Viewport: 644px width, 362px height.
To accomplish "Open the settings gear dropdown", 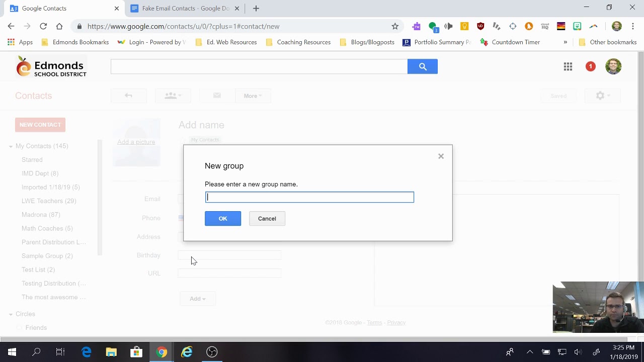I will pos(602,96).
